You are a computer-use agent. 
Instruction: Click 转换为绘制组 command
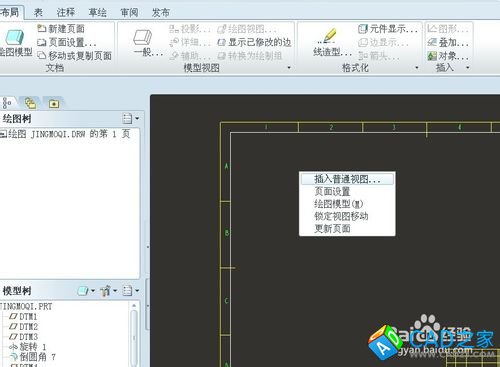coord(250,56)
